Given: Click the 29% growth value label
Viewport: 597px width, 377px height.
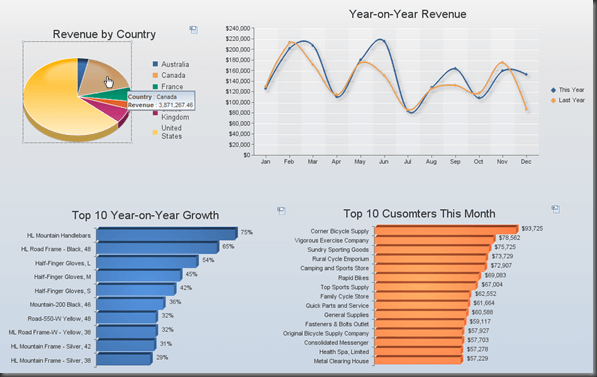Looking at the screenshot, I should [x=162, y=357].
